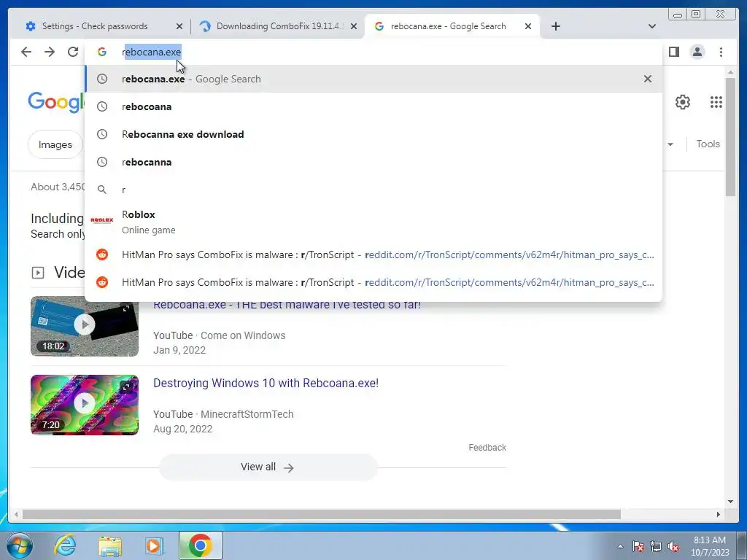Play the 7:20 video thumbnail
Screen dimensions: 747x560
coord(85,405)
